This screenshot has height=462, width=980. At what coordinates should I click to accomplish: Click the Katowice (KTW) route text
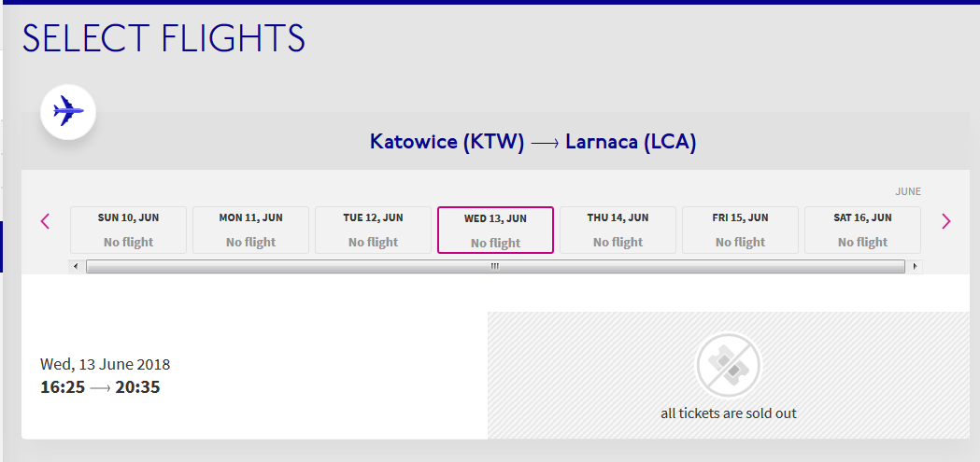[x=447, y=142]
